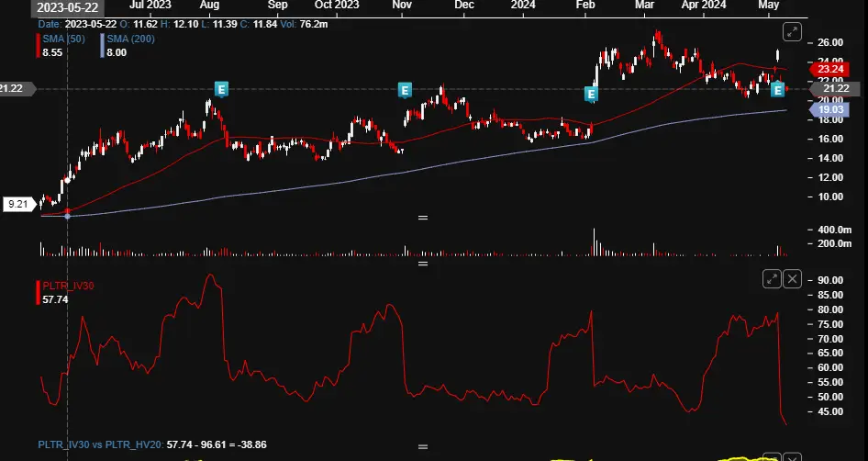This screenshot has height=461, width=868.
Task: Click the 65.00 IV axis label
Action: click(x=829, y=353)
